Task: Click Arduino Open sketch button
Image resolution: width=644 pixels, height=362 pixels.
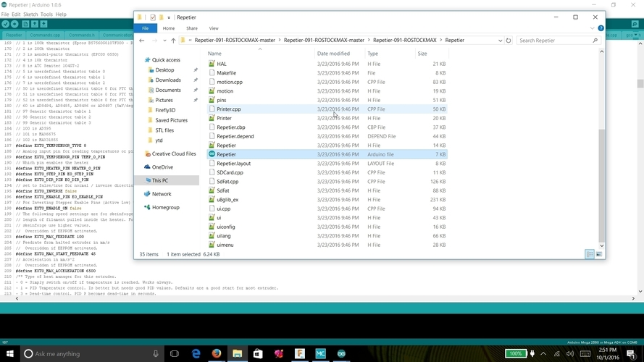Action: 35,24
